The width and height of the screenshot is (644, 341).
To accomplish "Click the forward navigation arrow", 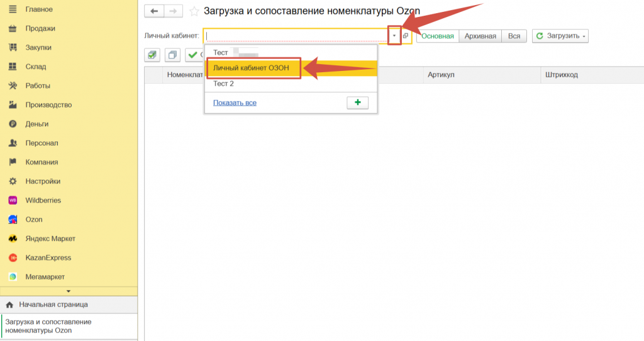I will coord(174,11).
